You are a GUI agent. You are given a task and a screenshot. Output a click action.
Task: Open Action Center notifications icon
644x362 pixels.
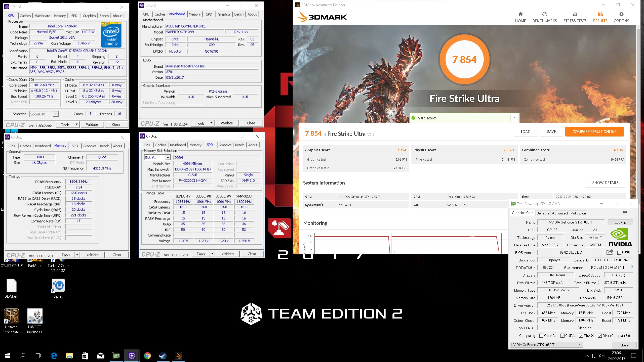click(x=634, y=356)
